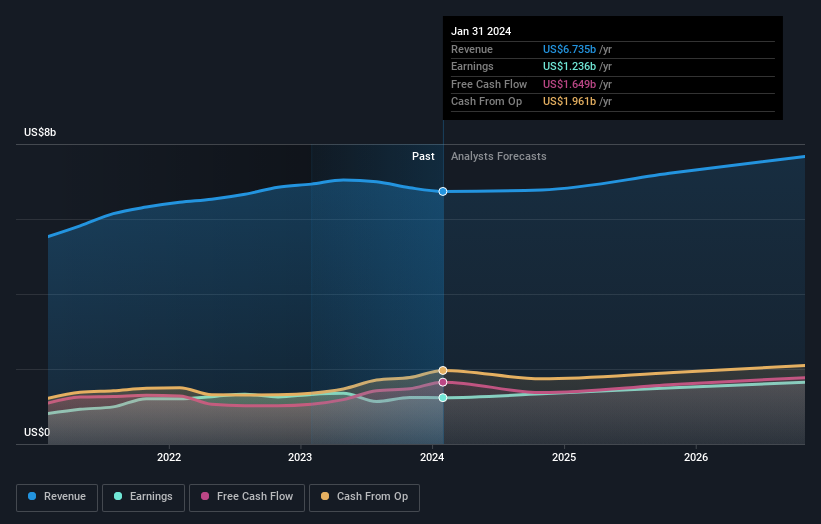The height and width of the screenshot is (524, 821).
Task: Click the 2022 x-axis label
Action: 169,457
